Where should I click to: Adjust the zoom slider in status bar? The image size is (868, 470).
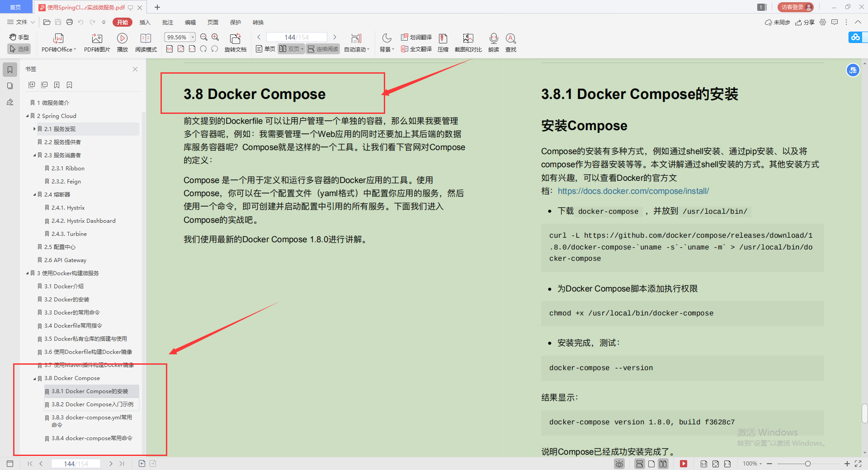[807, 464]
